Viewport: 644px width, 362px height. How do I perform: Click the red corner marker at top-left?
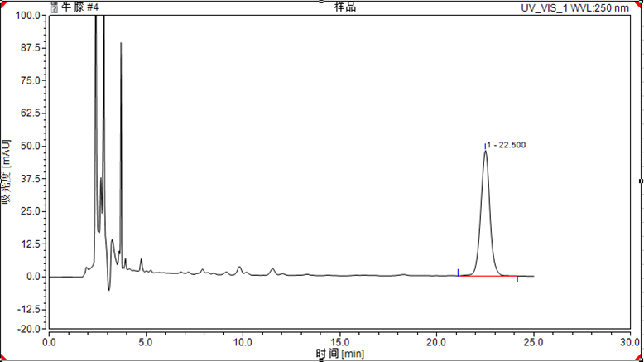coord(2,2)
